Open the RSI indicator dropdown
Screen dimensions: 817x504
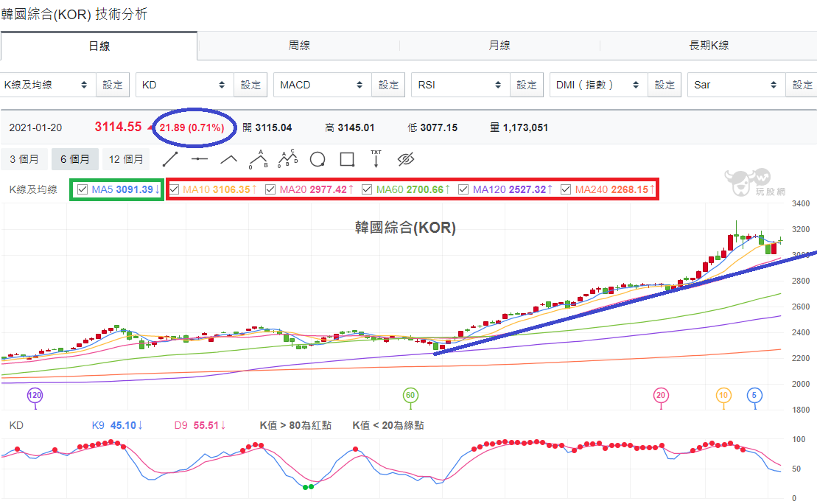(460, 85)
